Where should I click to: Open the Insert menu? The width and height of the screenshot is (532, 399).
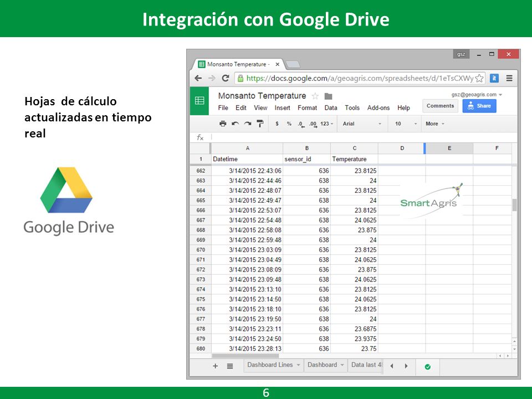pos(282,108)
